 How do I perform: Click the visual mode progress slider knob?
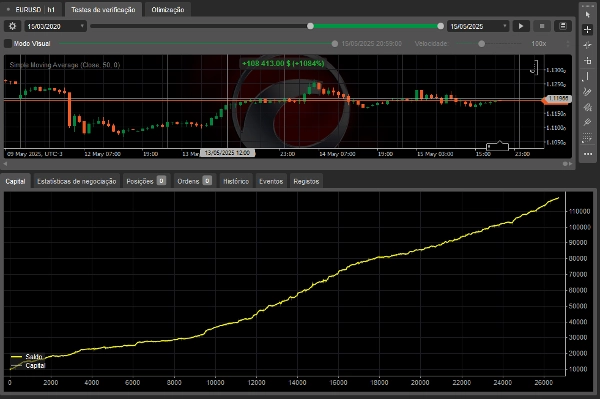(335, 44)
